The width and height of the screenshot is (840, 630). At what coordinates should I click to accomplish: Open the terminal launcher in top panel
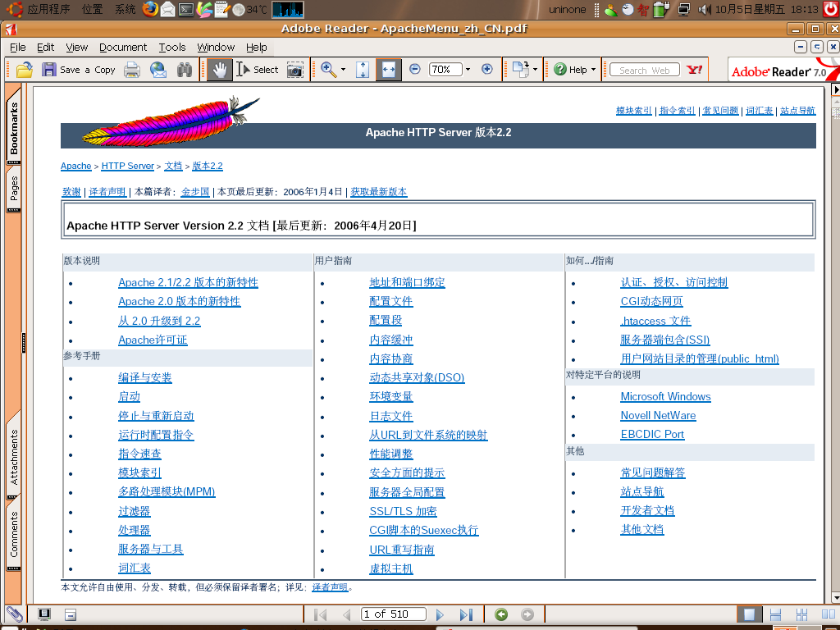coord(186,9)
